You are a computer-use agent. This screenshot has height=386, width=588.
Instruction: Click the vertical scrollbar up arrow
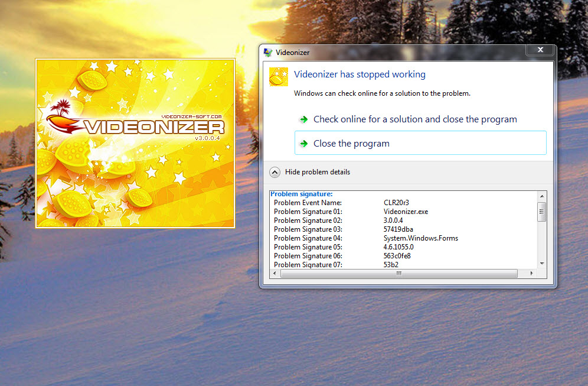(x=542, y=196)
